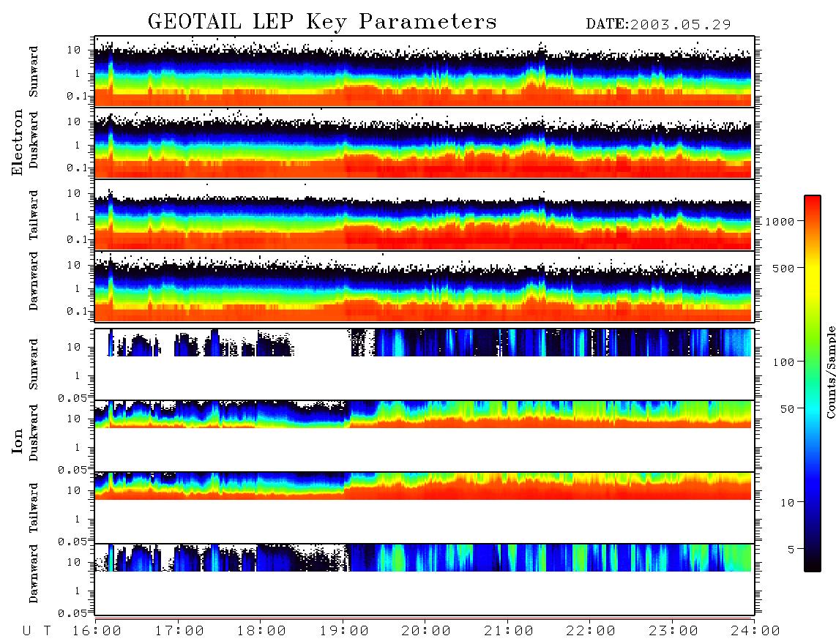Click the "5" color bar tick label
Screen dimensions: 836x644
pyautogui.click(x=791, y=549)
